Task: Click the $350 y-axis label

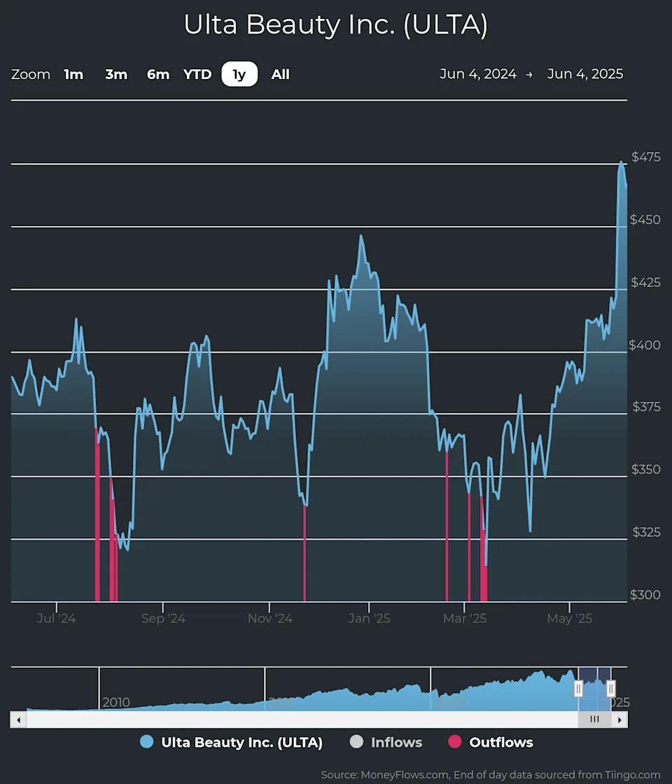Action: click(645, 470)
